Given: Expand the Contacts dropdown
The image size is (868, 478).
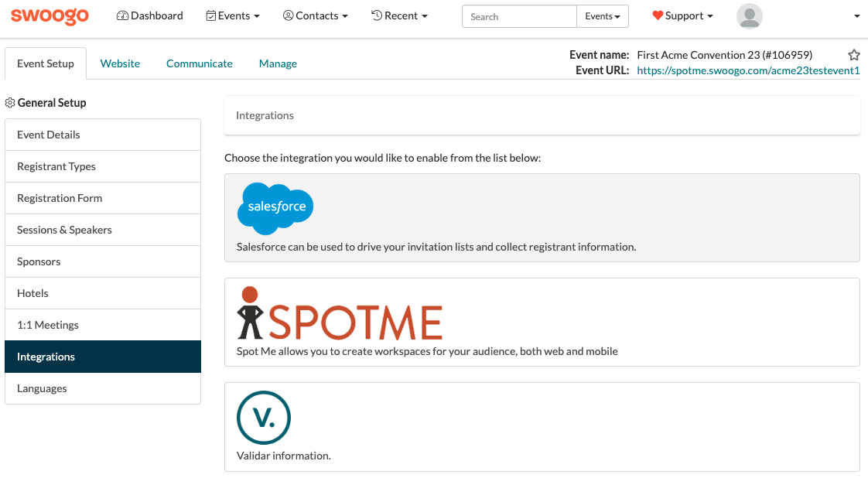Looking at the screenshot, I should pos(316,15).
